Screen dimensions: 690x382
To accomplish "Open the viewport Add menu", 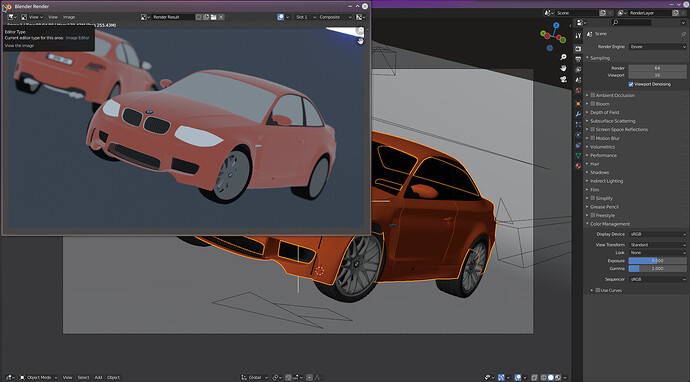I will tap(98, 377).
